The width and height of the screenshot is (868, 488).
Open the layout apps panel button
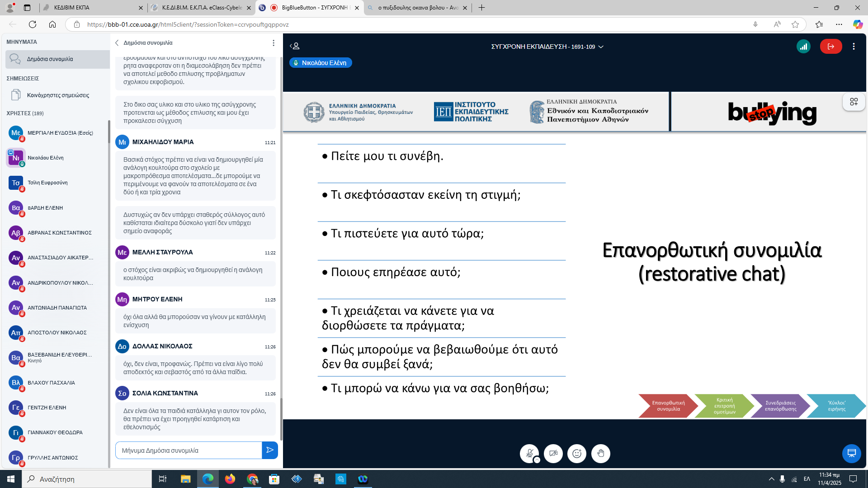[x=854, y=102]
